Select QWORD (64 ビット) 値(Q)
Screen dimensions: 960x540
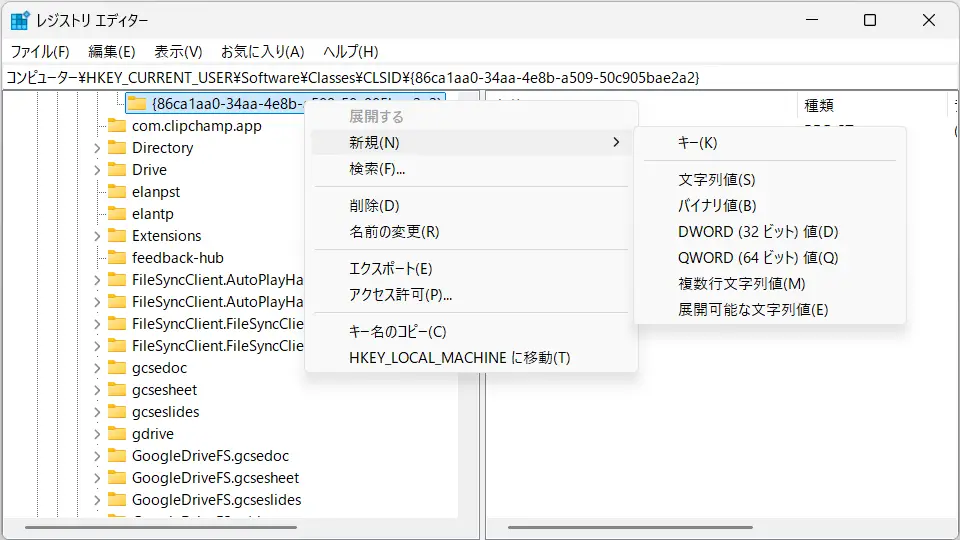[x=770, y=258]
